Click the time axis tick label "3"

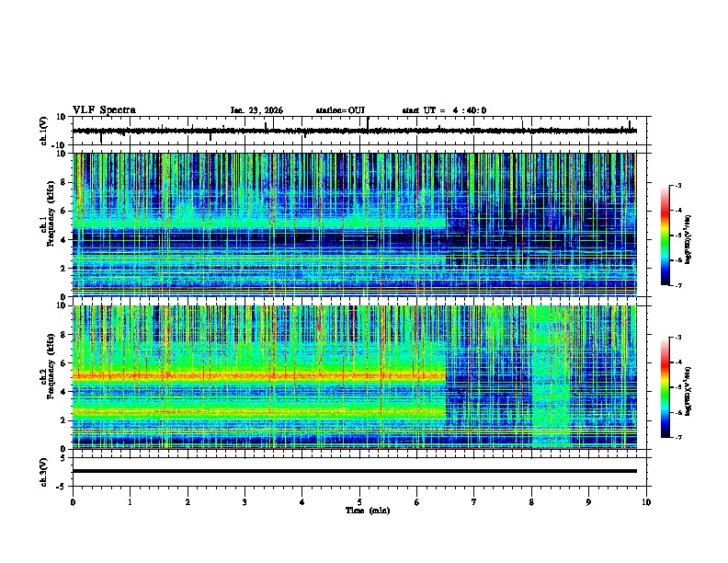[245, 502]
